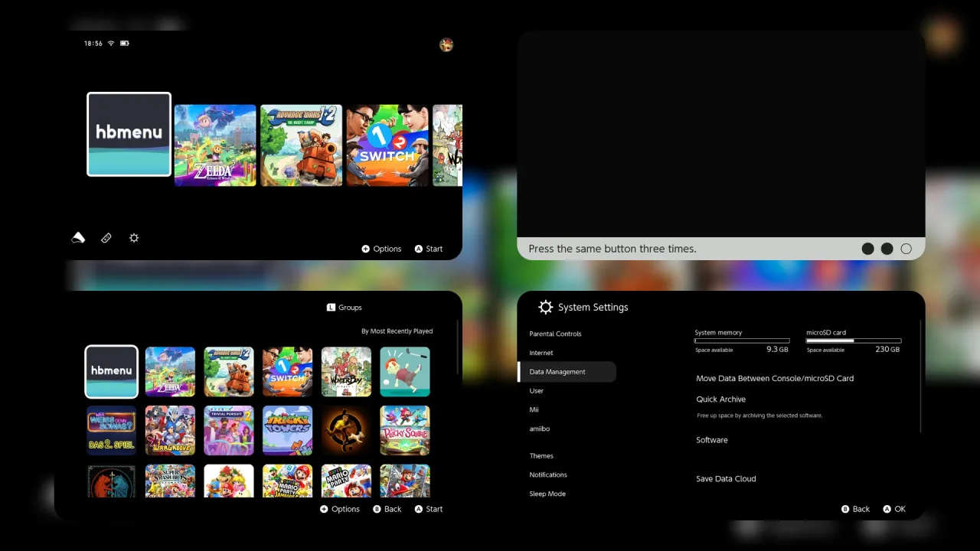Select the empty third button-press indicator circle
980x551 pixels.
click(906, 249)
